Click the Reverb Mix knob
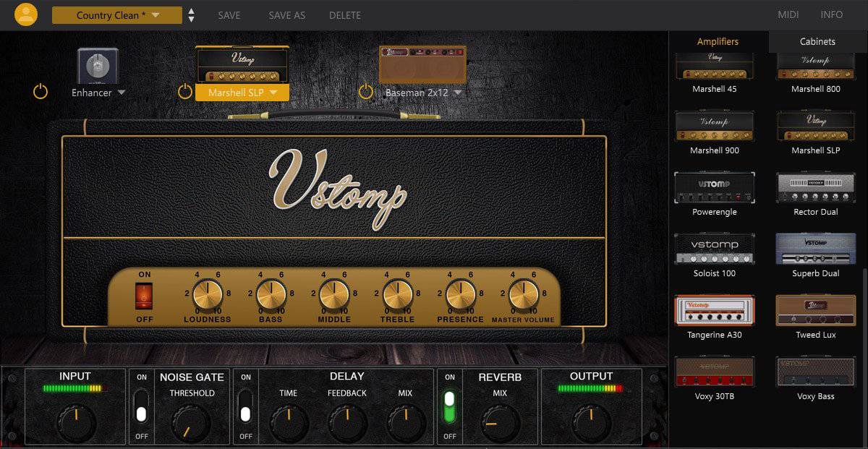This screenshot has width=868, height=449. (500, 423)
